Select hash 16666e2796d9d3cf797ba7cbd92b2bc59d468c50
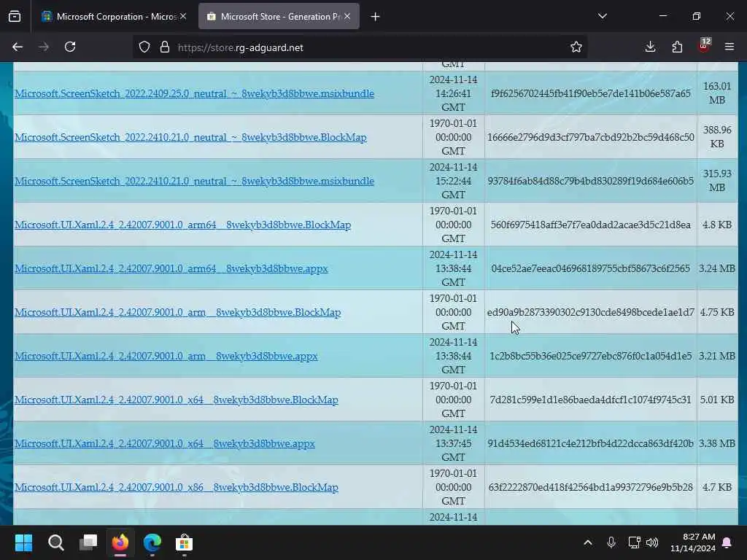Viewport: 747px width, 560px height. [591, 137]
